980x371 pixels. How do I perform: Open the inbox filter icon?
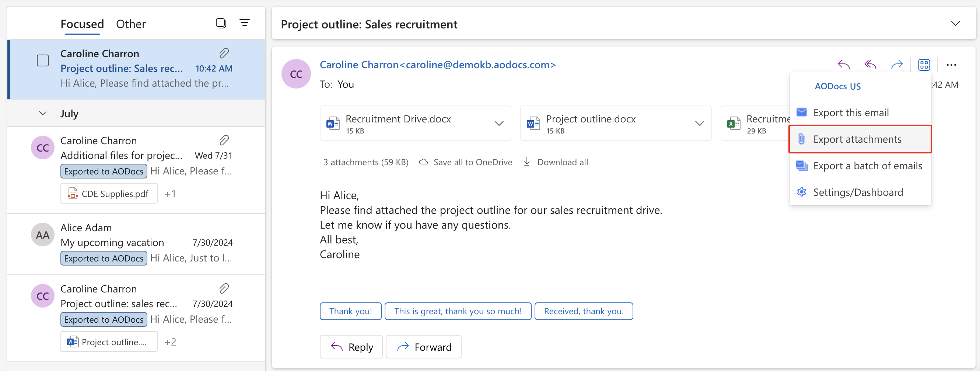245,23
